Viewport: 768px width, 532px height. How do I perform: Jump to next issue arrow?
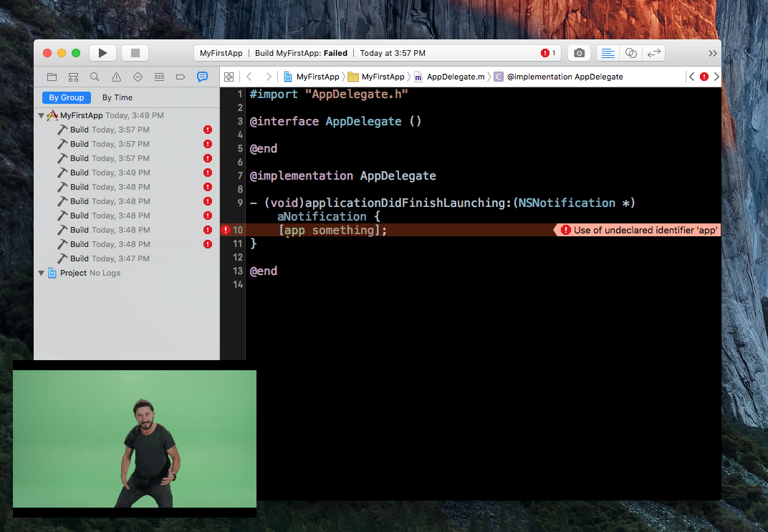(716, 77)
